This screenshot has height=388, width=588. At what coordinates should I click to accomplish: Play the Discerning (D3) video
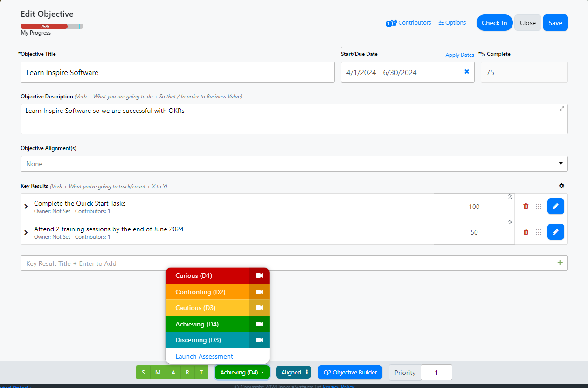coord(259,340)
